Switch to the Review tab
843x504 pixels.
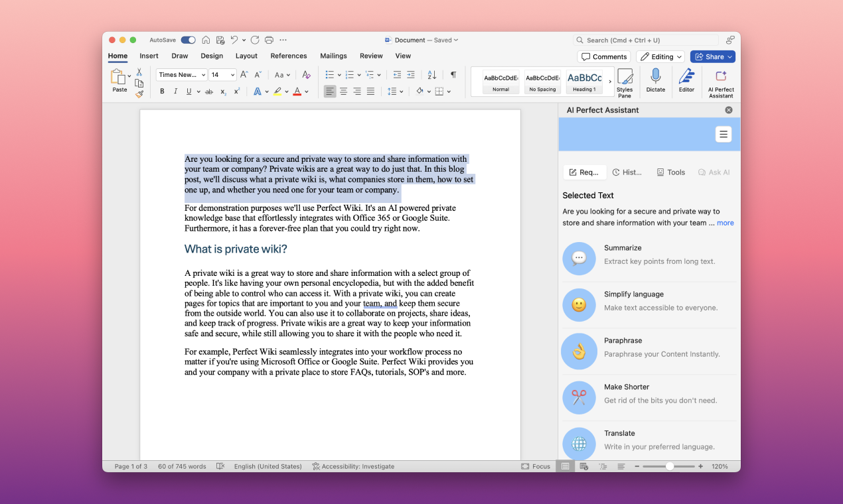click(x=371, y=56)
